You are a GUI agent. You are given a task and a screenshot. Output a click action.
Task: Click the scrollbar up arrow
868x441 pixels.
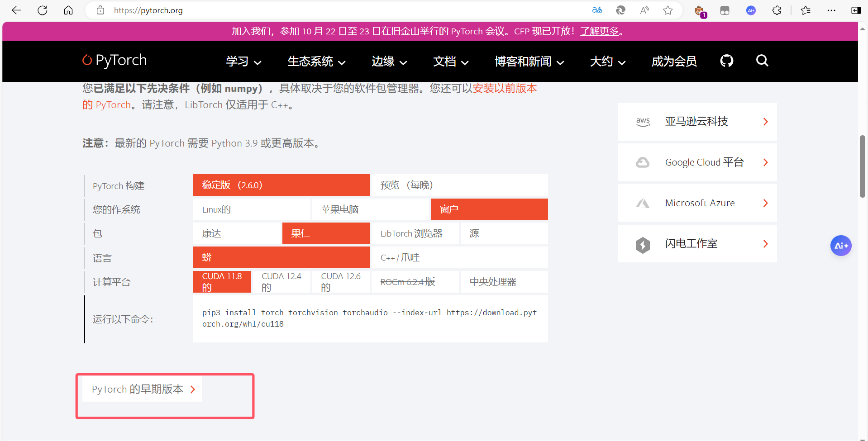[863, 28]
